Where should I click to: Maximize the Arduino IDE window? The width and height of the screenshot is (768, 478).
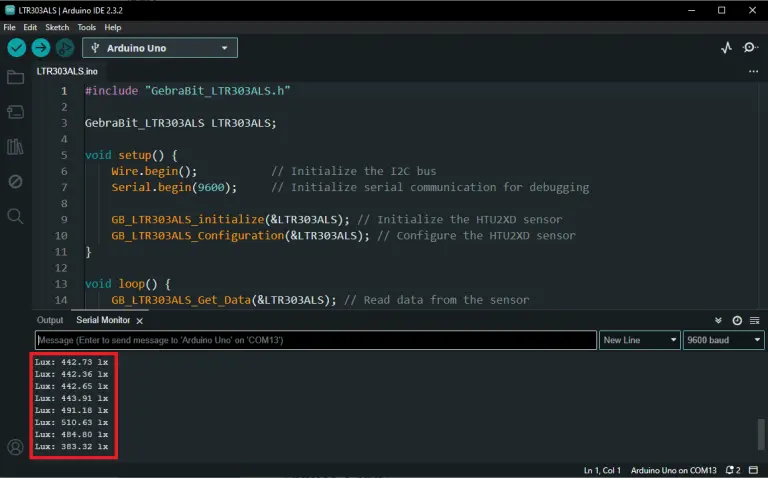pyautogui.click(x=721, y=10)
